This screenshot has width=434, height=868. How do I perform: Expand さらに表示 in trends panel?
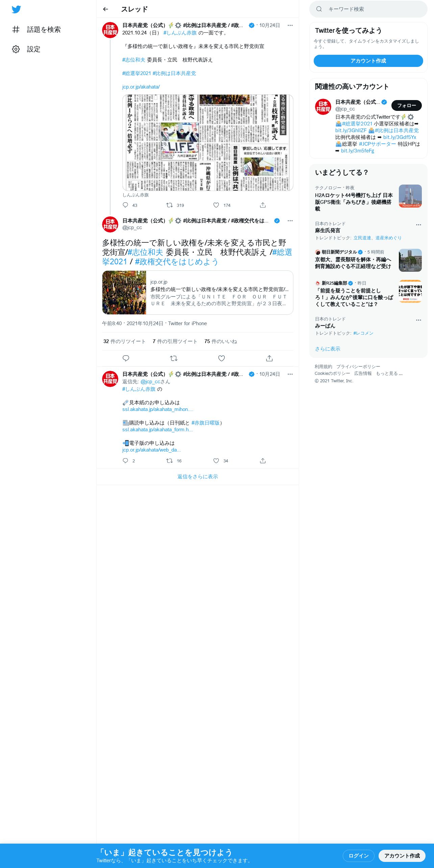328,349
